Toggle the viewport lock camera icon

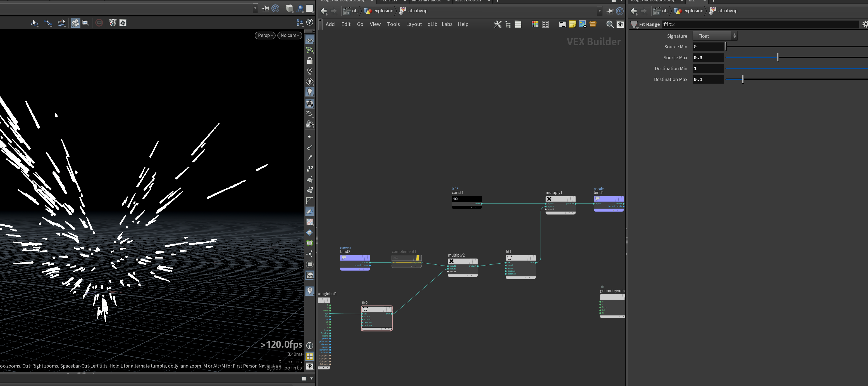coord(310,60)
